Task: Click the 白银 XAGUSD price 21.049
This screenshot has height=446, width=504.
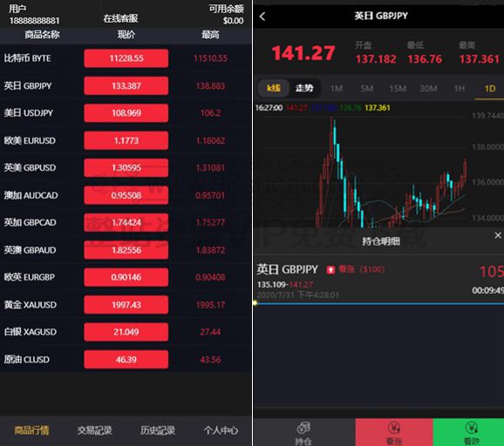Action: click(126, 332)
